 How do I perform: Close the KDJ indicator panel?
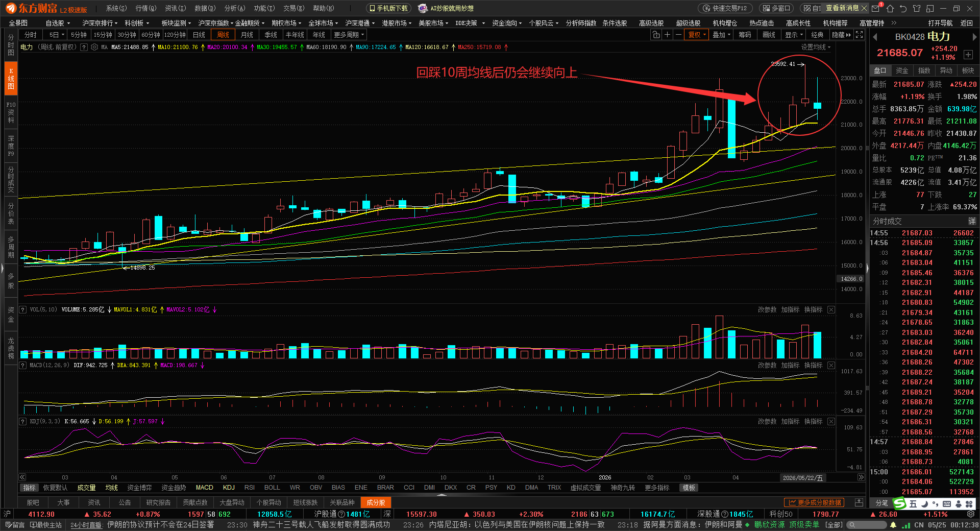tap(831, 421)
